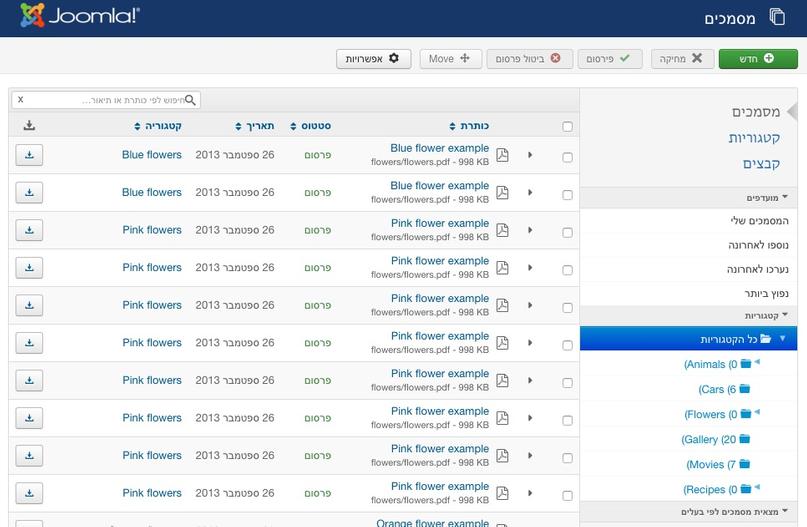The width and height of the screenshot is (807, 527).
Task: Open the קבצים sidebar menu link
Action: (x=761, y=163)
